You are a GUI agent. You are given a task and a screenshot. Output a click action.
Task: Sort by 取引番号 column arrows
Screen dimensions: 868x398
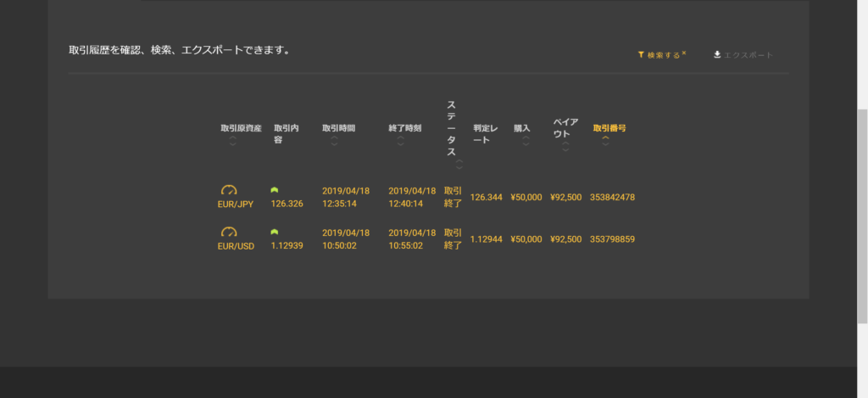click(x=605, y=142)
